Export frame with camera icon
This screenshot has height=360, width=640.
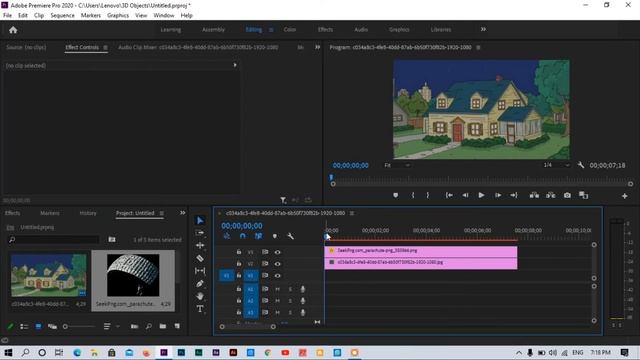tap(567, 196)
